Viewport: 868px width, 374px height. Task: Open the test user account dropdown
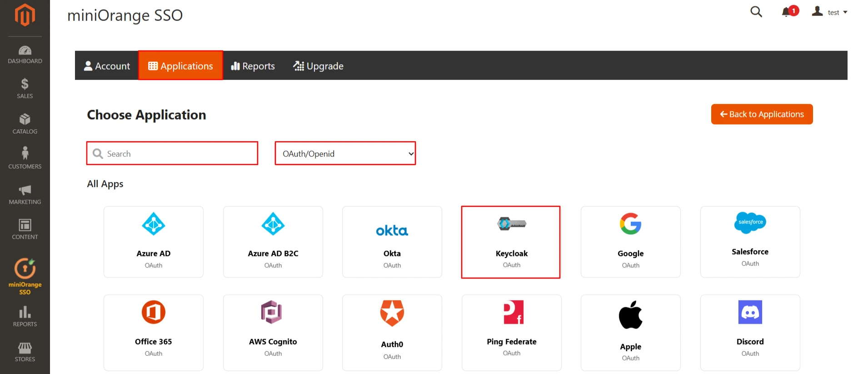click(830, 12)
